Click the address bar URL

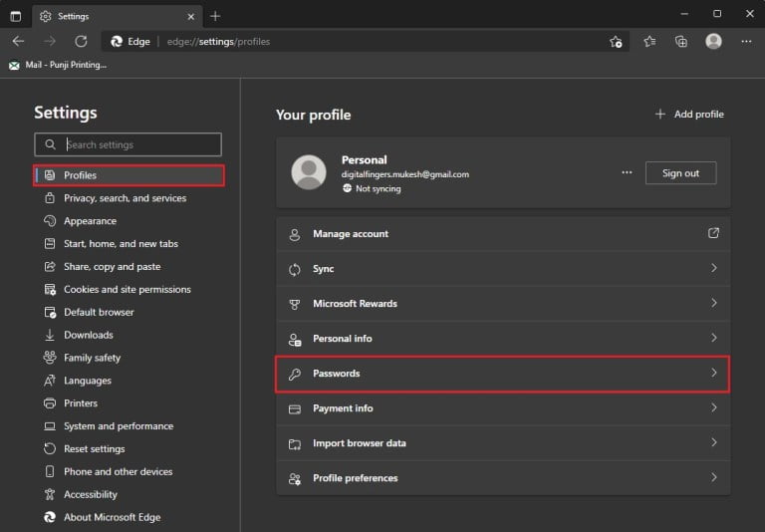(x=218, y=42)
